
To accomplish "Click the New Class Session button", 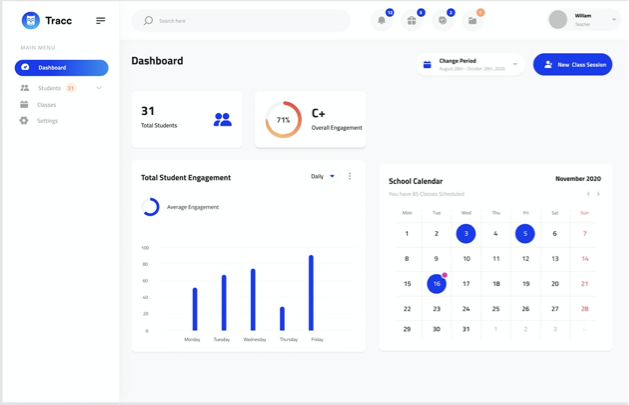I will (x=572, y=64).
